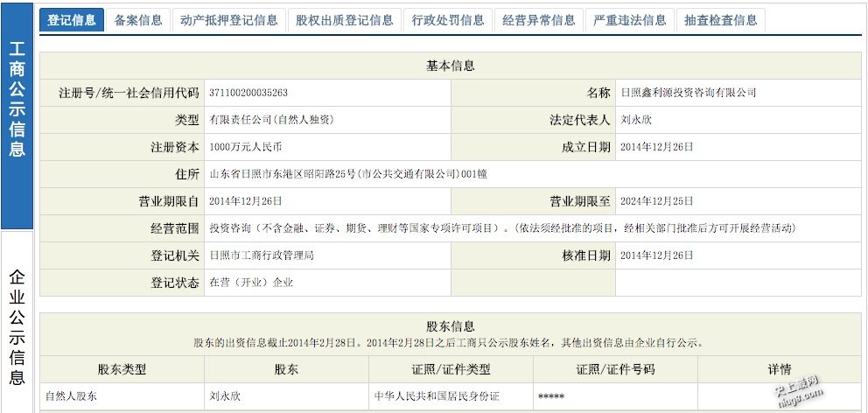The image size is (868, 413).
Task: Click the 登记状态 label
Action: pos(174,283)
